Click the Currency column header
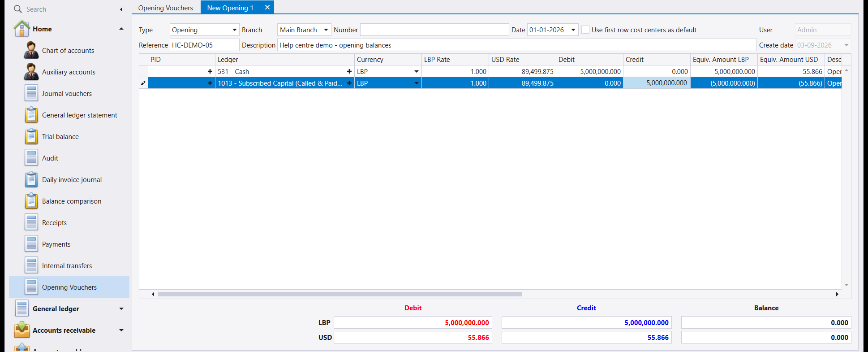Screen dimensions: 868x352 [x=388, y=59]
